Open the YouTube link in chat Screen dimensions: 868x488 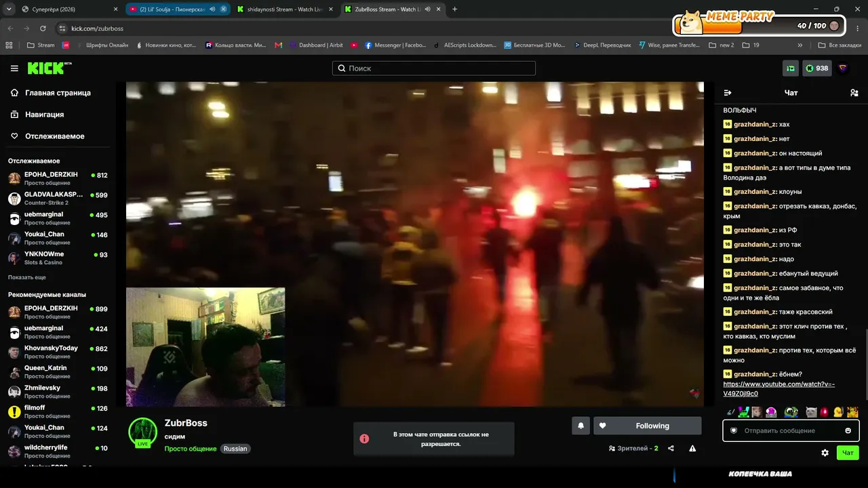778,389
